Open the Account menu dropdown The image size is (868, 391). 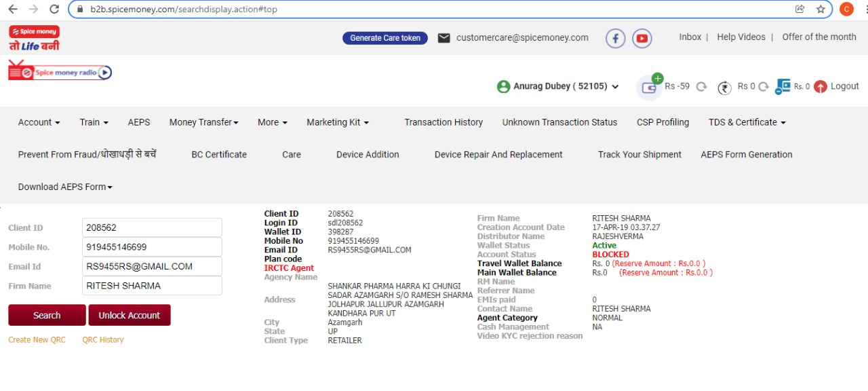tap(39, 122)
